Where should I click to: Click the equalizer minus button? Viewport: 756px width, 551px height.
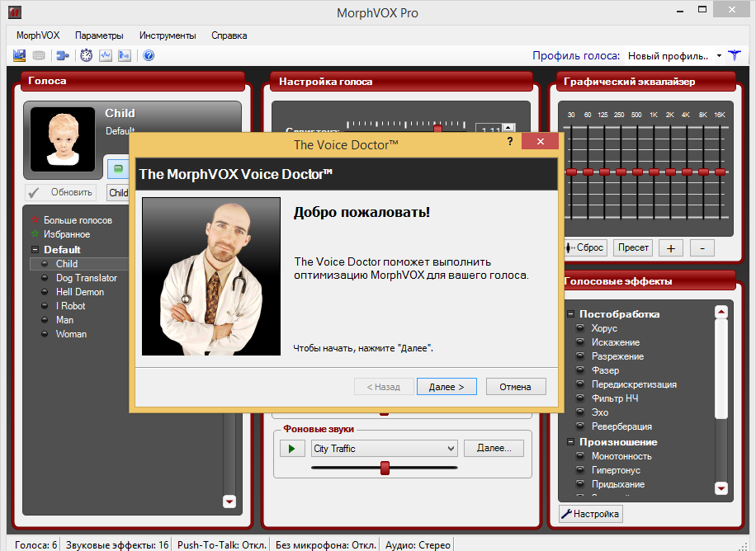[x=702, y=248]
